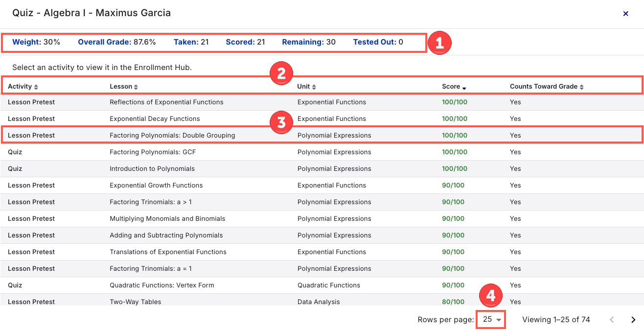Close the Quiz details dialog
This screenshot has height=332, width=644.
coord(625,14)
